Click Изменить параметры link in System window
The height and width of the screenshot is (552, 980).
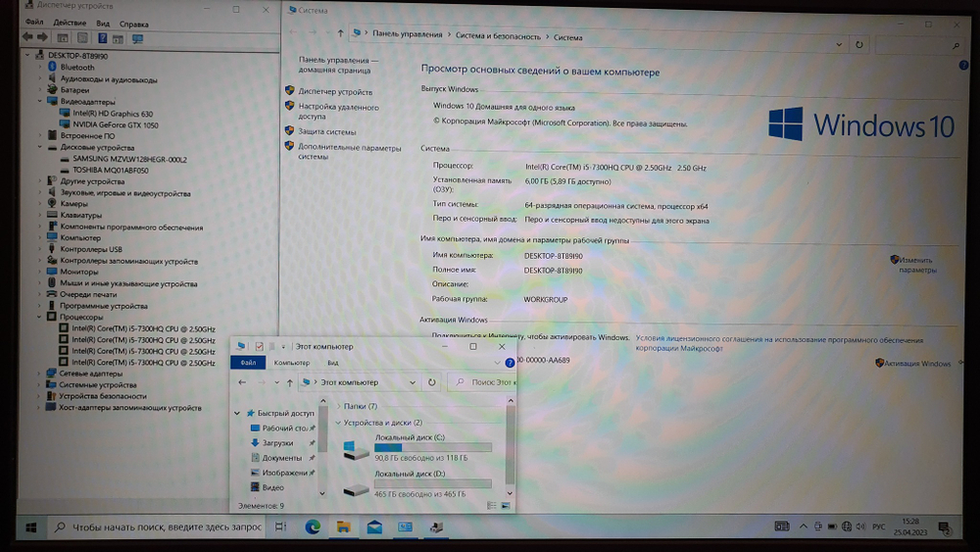[x=917, y=265]
